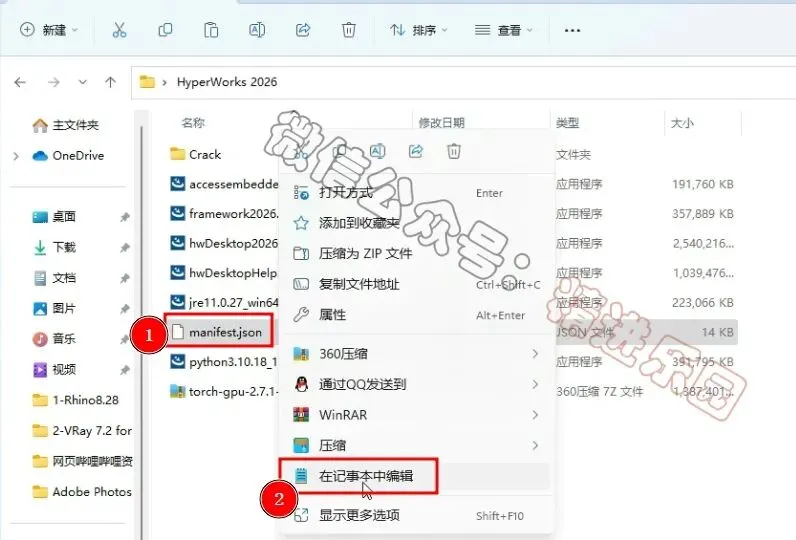Sort by the 名称 column header
This screenshot has width=796, height=540.
pyautogui.click(x=193, y=122)
